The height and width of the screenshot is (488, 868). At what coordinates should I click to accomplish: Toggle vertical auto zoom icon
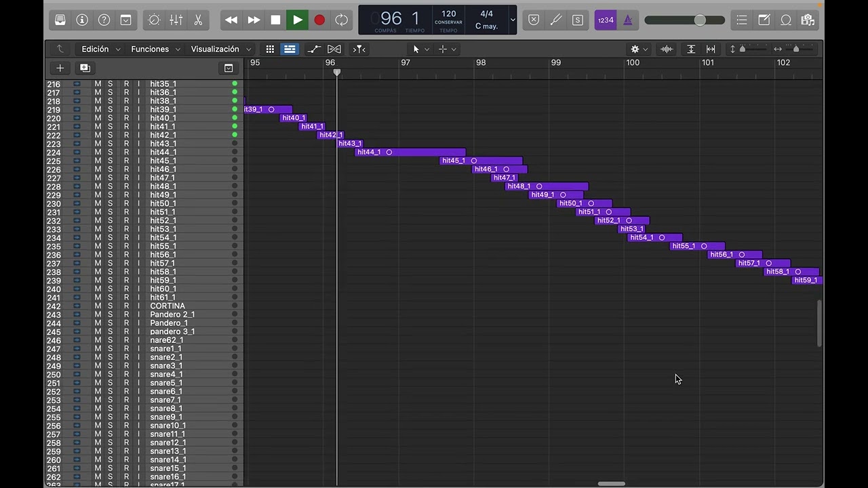click(x=691, y=49)
